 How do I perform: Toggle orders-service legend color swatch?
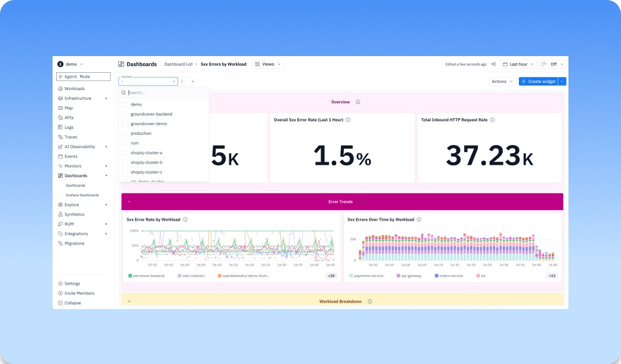pos(436,276)
